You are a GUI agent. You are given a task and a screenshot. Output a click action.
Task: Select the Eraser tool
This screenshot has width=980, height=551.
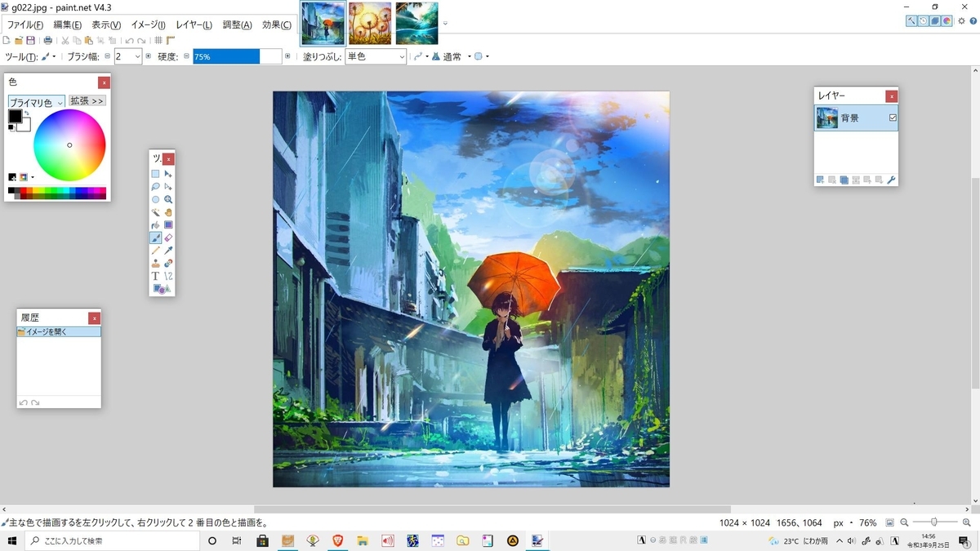click(x=167, y=238)
